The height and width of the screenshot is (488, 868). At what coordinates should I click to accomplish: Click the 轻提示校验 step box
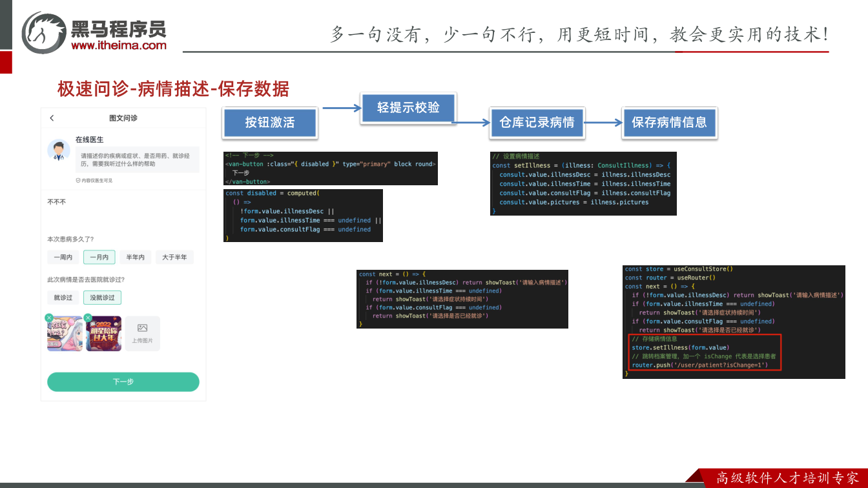point(408,108)
